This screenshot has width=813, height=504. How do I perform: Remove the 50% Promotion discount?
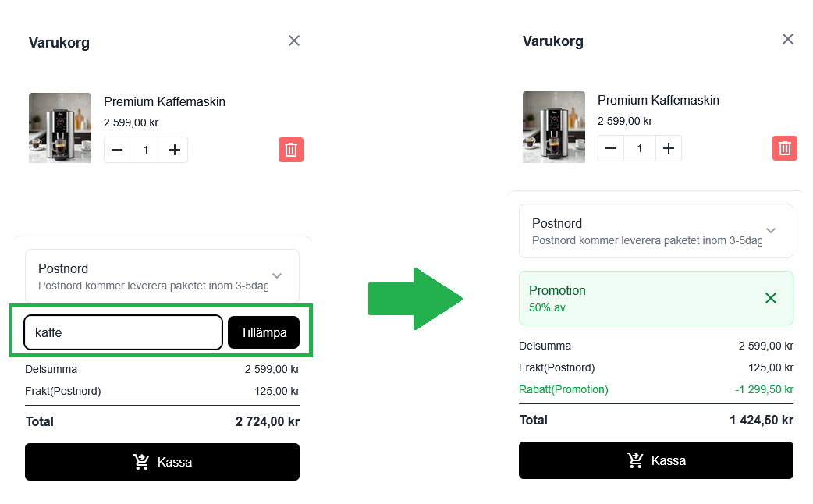pos(771,298)
